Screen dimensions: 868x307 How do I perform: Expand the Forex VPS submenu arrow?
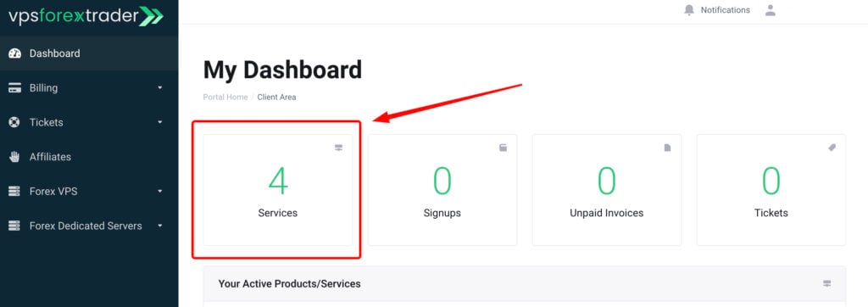click(160, 191)
